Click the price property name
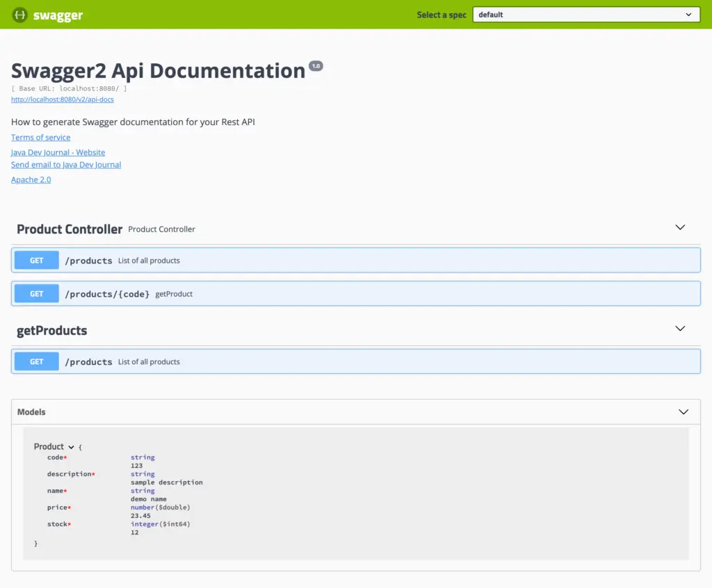The image size is (712, 588). click(x=57, y=507)
